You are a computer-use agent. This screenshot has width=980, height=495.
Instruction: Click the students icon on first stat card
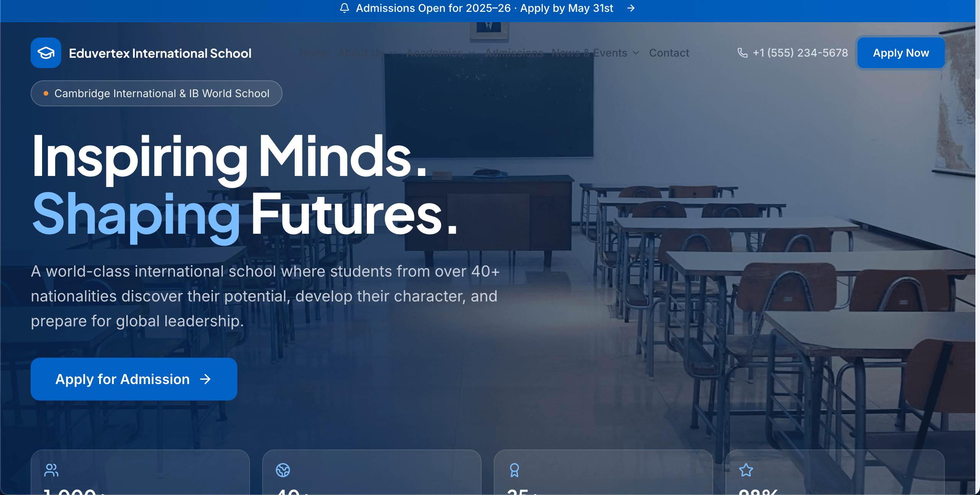(51, 470)
